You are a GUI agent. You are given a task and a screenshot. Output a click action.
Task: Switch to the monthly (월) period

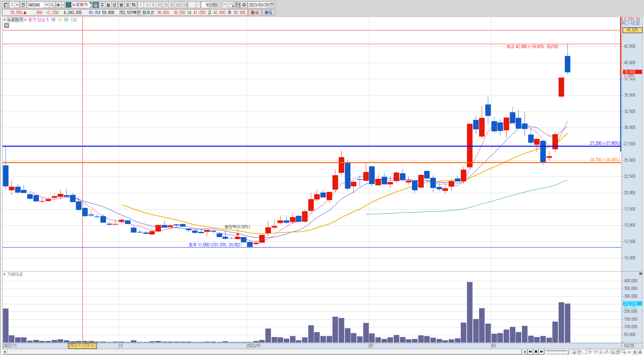coord(108,5)
